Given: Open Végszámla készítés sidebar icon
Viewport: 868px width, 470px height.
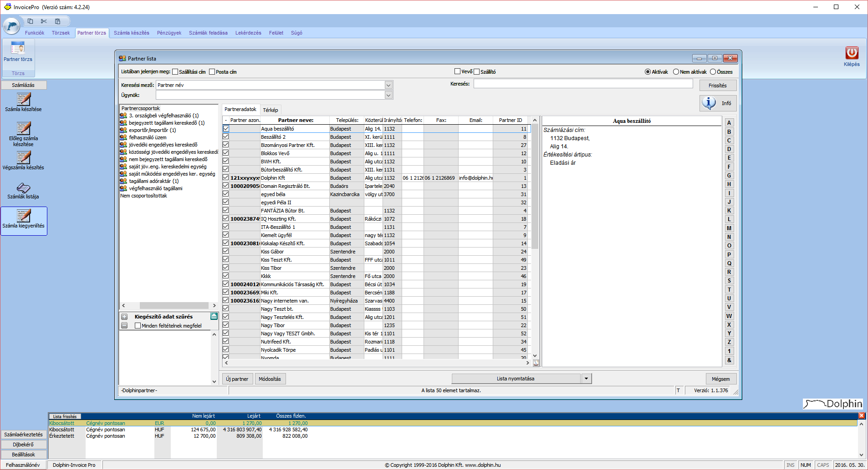Looking at the screenshot, I should click(23, 161).
